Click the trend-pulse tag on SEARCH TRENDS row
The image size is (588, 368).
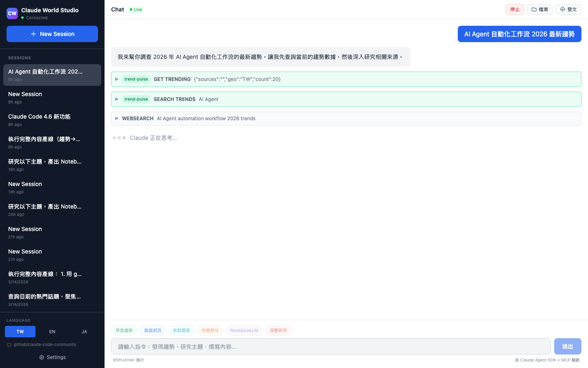tap(136, 99)
